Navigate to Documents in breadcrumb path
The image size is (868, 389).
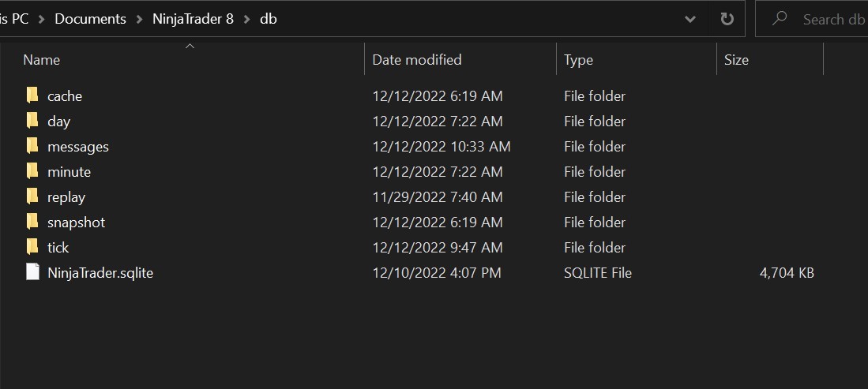point(90,19)
